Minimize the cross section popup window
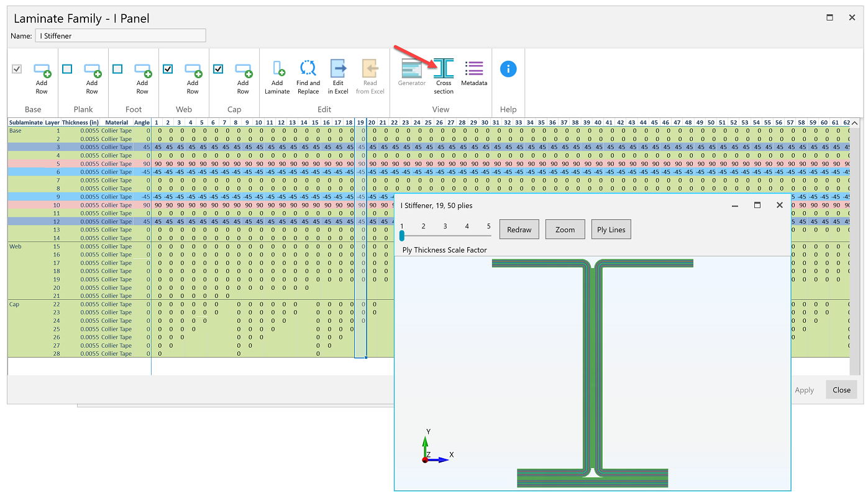Image resolution: width=868 pixels, height=496 pixels. 734,205
